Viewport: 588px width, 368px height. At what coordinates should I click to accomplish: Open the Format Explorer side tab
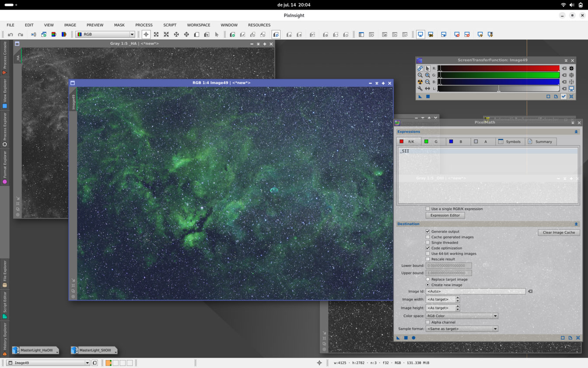click(5, 167)
